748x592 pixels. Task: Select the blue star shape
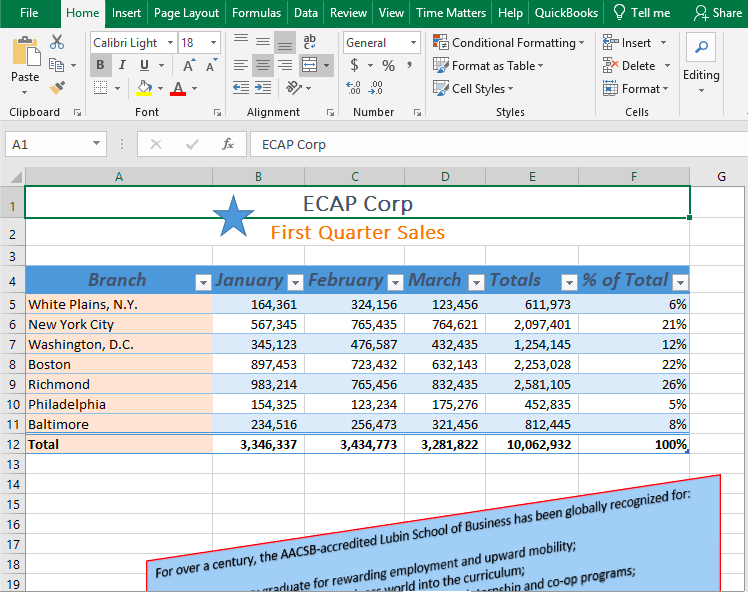(233, 216)
